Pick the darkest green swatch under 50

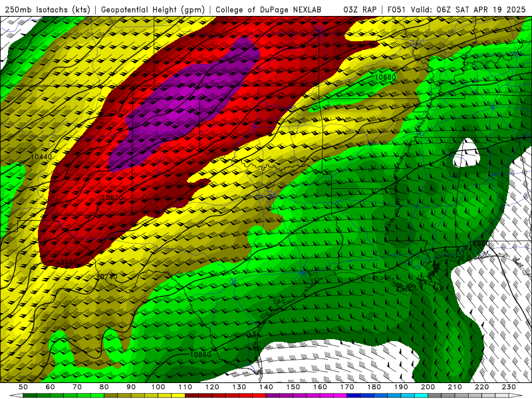tap(30, 396)
